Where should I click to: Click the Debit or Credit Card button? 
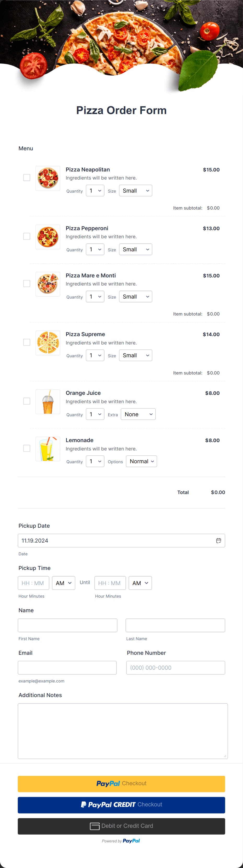(121, 826)
